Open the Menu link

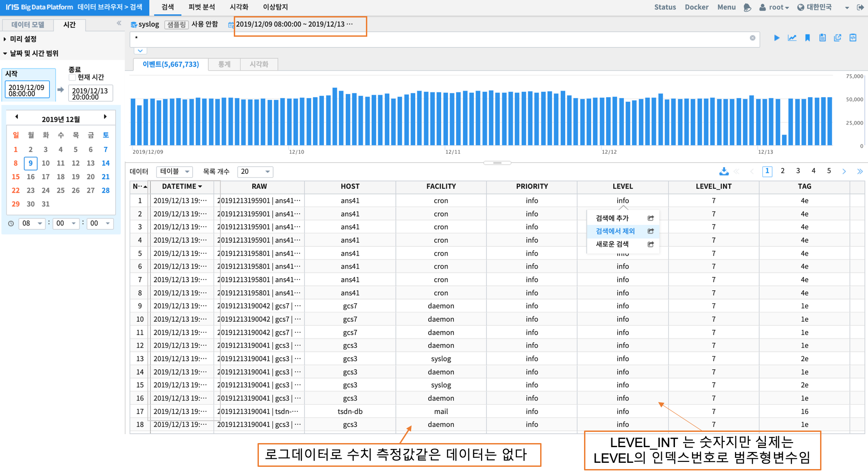tap(726, 7)
